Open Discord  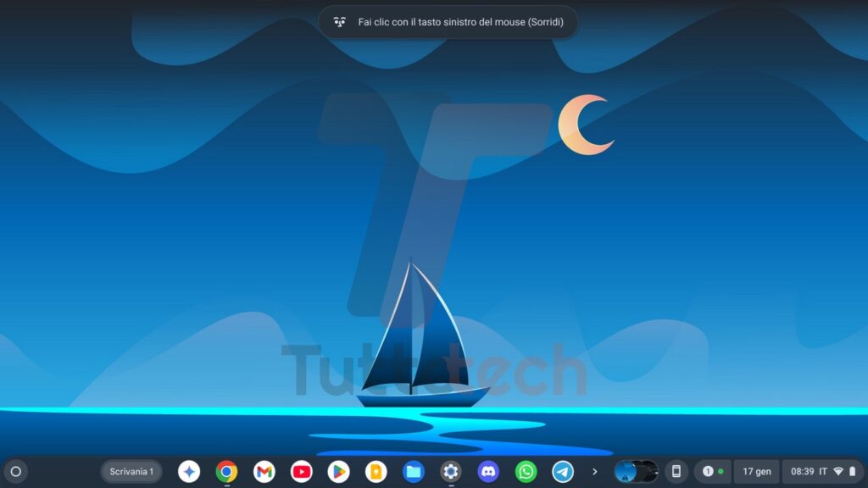487,472
